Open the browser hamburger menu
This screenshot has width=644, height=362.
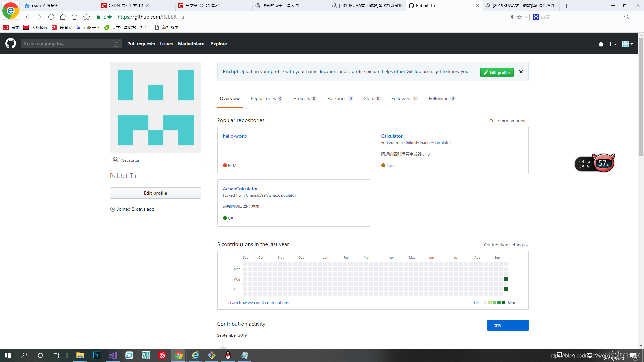click(x=637, y=17)
